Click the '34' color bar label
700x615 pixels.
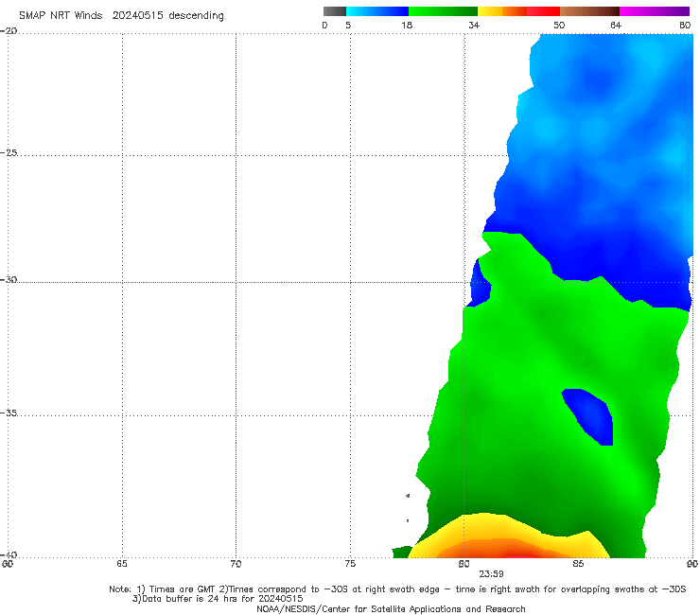pyautogui.click(x=474, y=25)
